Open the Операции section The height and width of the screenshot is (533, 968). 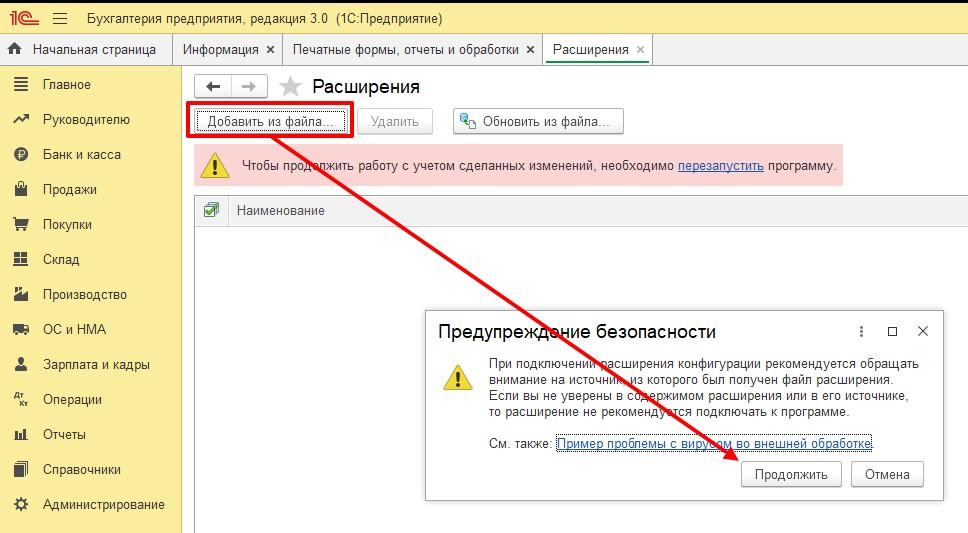pos(72,400)
